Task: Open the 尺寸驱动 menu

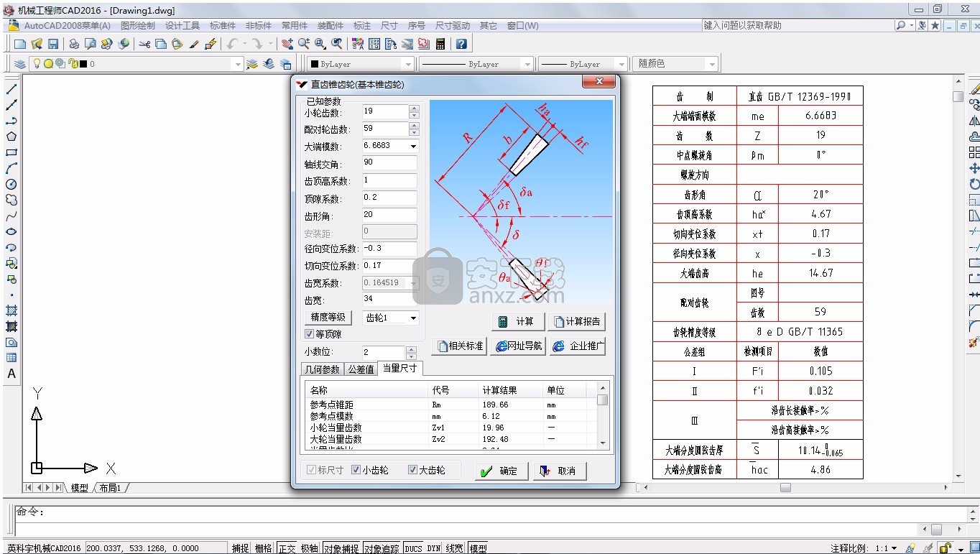Action: tap(453, 25)
